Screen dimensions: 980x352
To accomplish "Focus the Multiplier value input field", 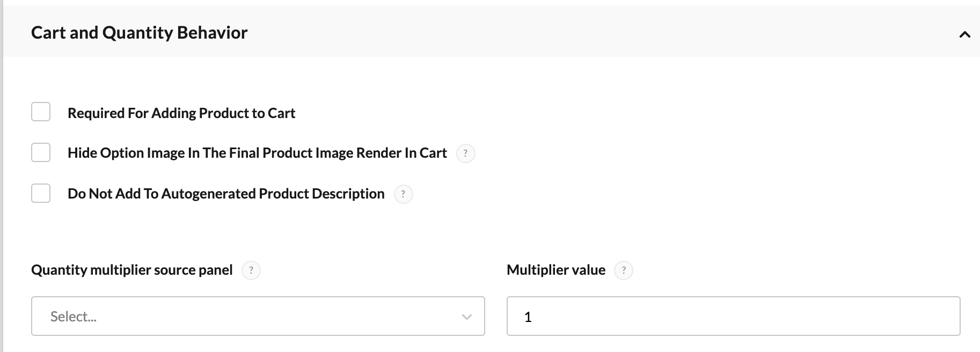I will [x=733, y=316].
